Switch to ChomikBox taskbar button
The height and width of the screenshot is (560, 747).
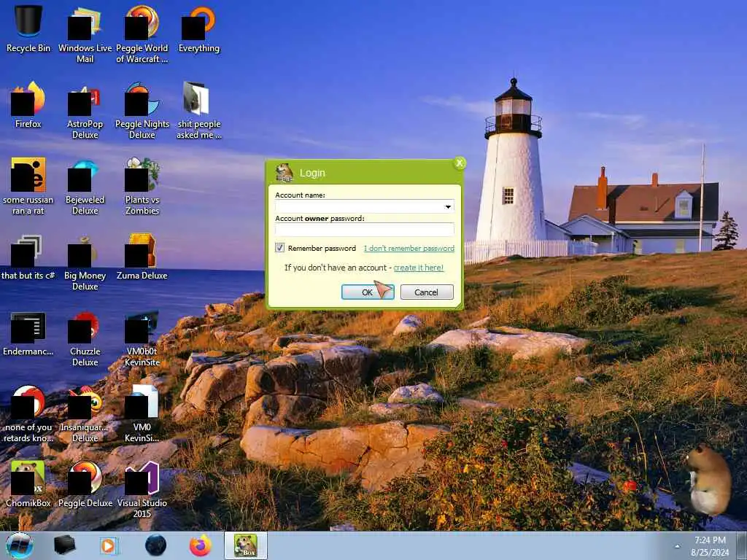pos(246,545)
